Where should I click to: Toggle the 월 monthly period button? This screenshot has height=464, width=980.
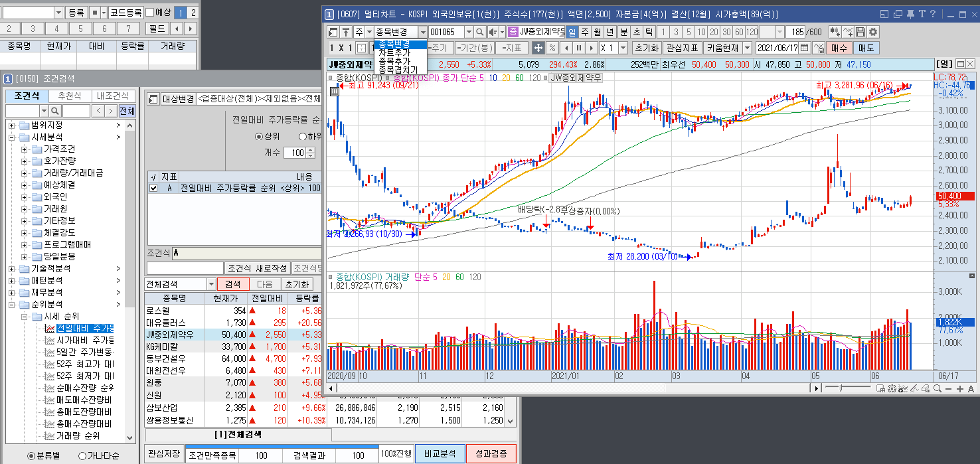(598, 32)
